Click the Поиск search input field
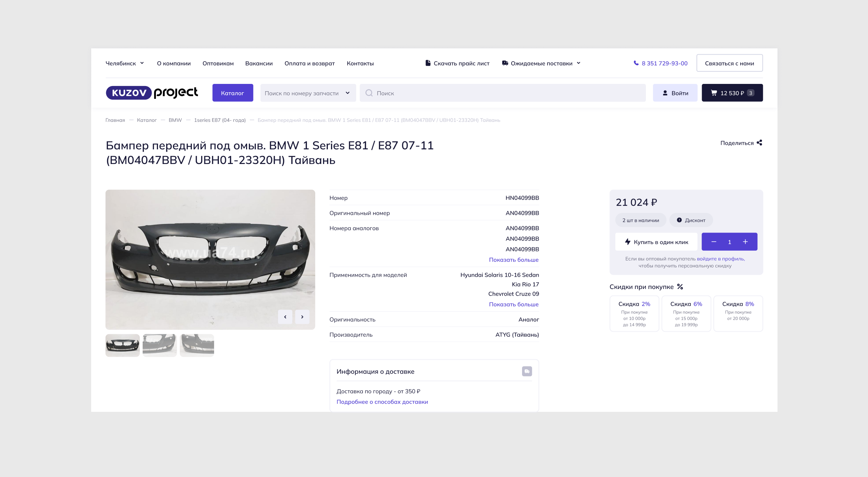The width and height of the screenshot is (868, 477). point(503,93)
